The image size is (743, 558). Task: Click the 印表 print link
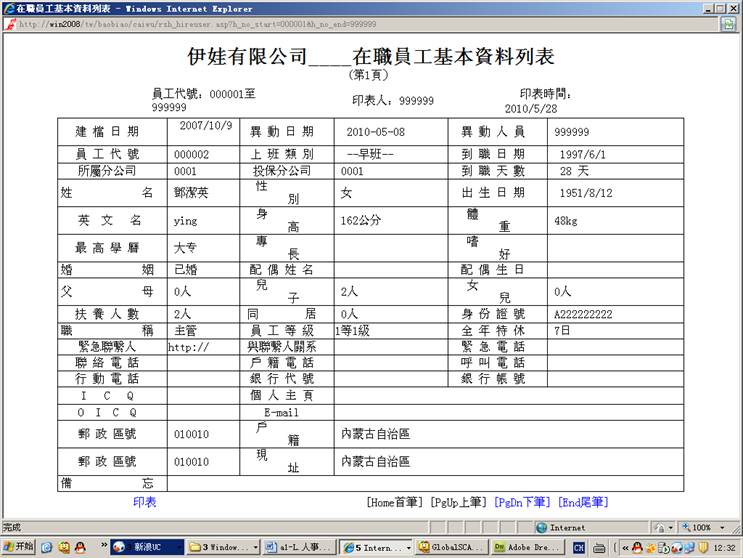click(x=144, y=502)
